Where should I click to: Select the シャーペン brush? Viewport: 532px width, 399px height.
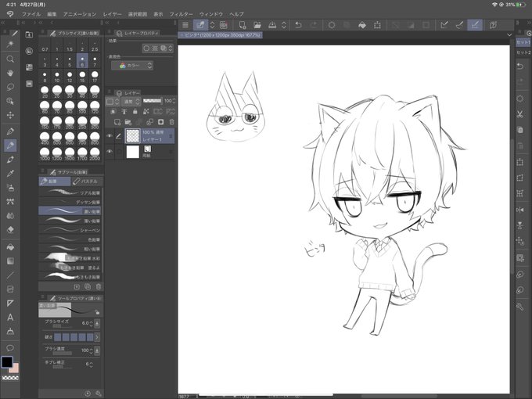coord(70,230)
